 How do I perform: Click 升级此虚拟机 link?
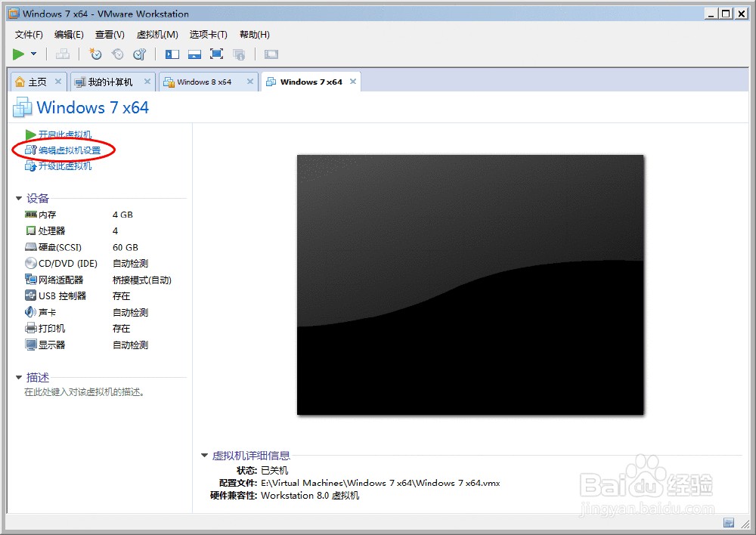[x=64, y=166]
